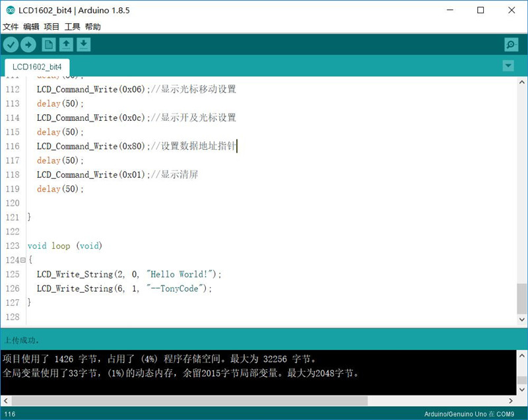This screenshot has height=420, width=528.
Task: Open the 帮助 menu
Action: (x=93, y=26)
